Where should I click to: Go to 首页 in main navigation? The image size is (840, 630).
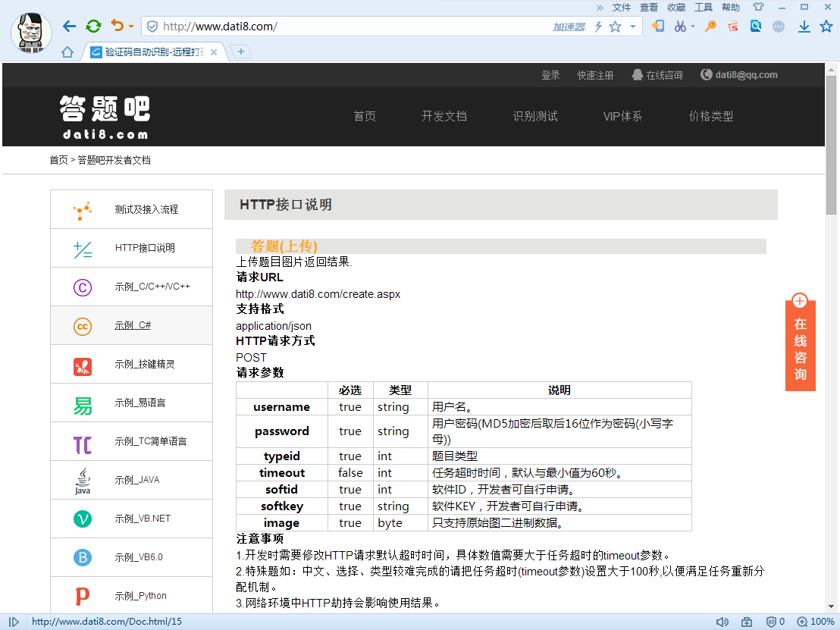[365, 116]
